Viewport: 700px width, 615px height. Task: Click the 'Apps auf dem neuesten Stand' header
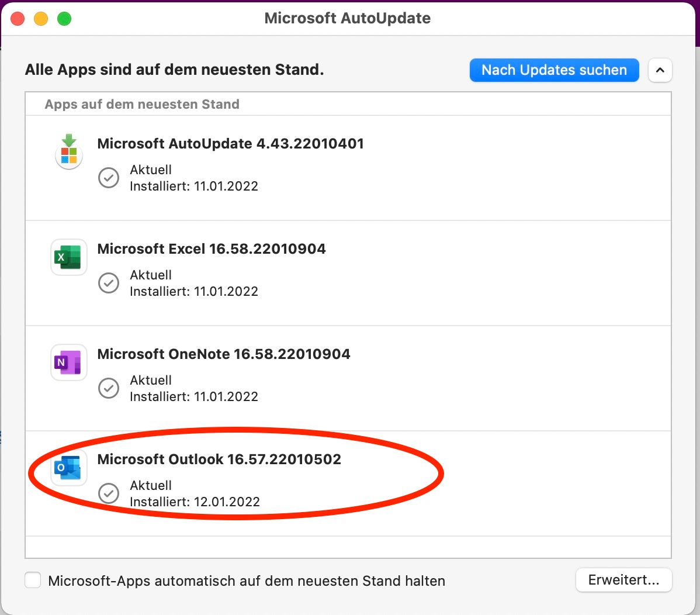point(142,104)
